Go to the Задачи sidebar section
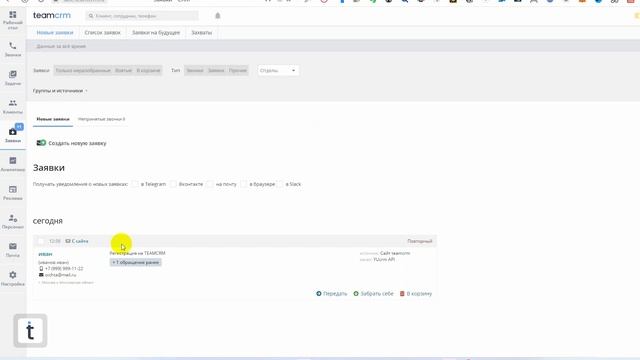This screenshot has width=640, height=360. click(x=13, y=78)
